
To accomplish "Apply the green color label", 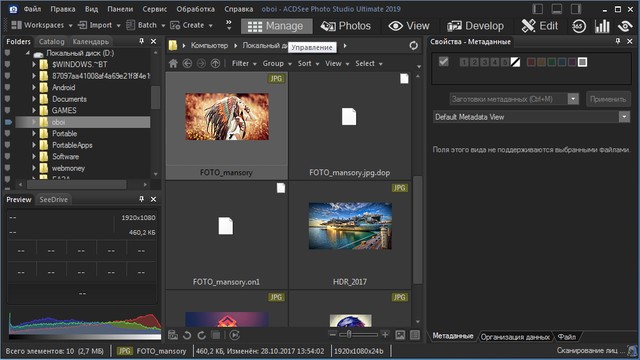I will click(551, 62).
